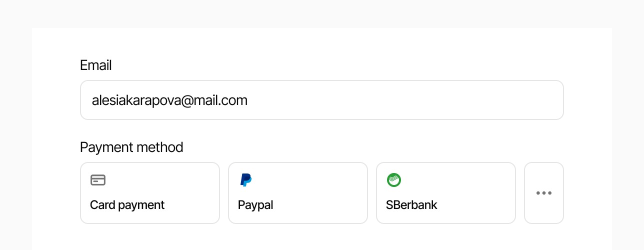
Task: Click the green Sberbank logo icon
Action: (x=394, y=180)
